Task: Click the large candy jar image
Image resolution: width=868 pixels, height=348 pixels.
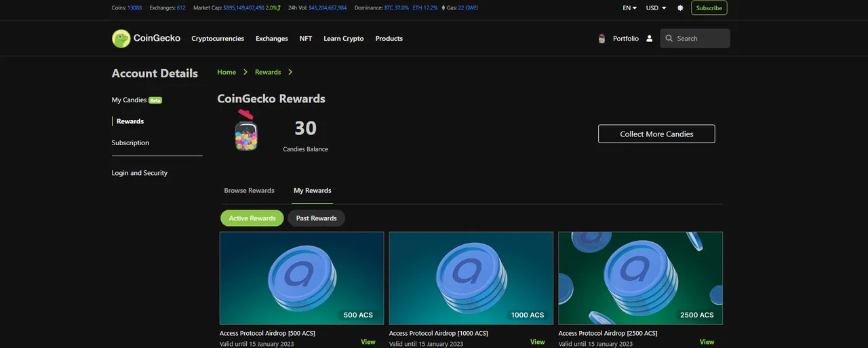Action: (246, 130)
